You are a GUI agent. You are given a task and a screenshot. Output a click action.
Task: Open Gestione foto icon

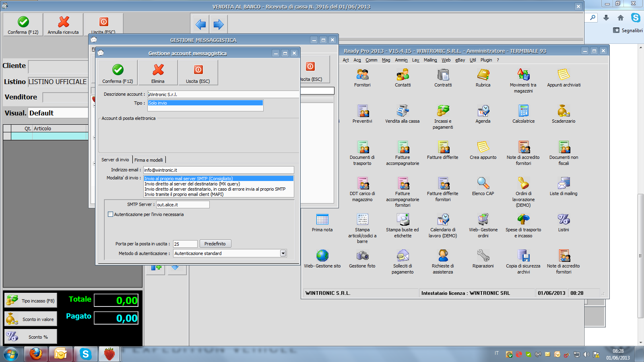coord(362,259)
